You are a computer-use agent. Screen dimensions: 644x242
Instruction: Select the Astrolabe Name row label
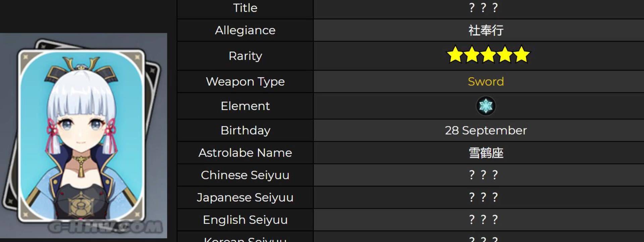click(x=245, y=153)
